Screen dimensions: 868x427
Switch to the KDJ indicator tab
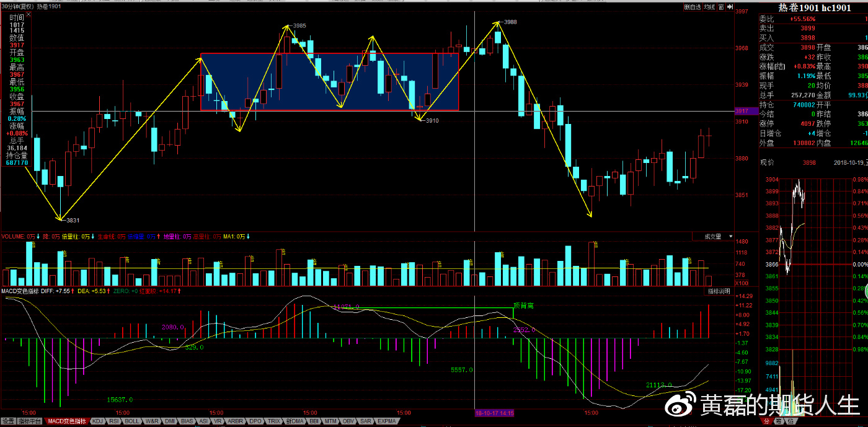pos(98,421)
